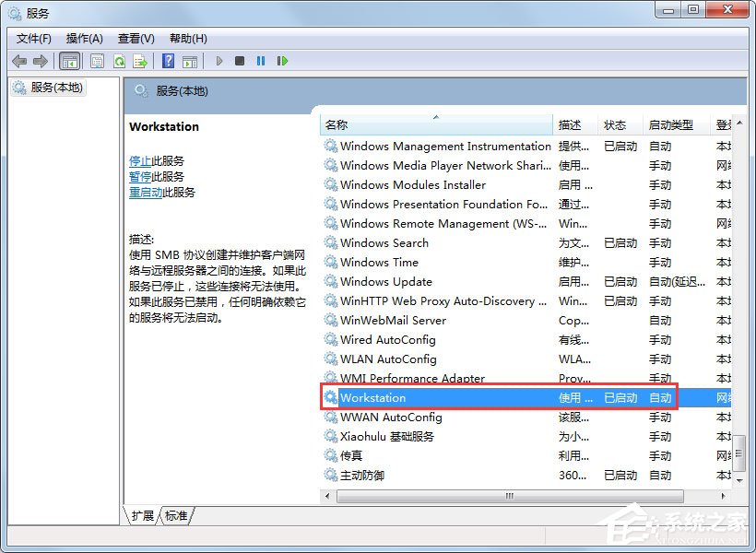The height and width of the screenshot is (553, 756).
Task: Open the 查看(V) menu
Action: click(x=135, y=38)
